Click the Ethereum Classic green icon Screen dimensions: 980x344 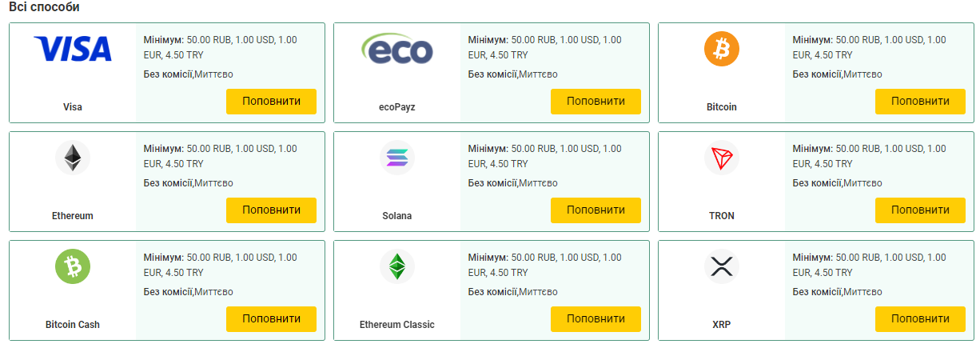click(397, 266)
